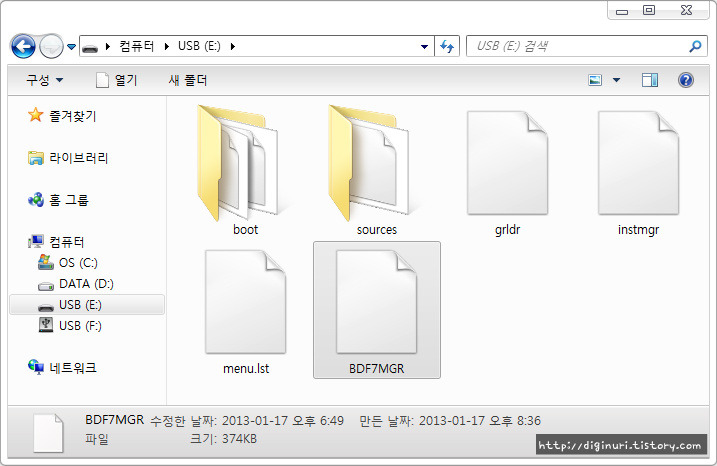Screen dimensions: 717x466
Task: Open Help with the blue question mark
Action: point(685,80)
